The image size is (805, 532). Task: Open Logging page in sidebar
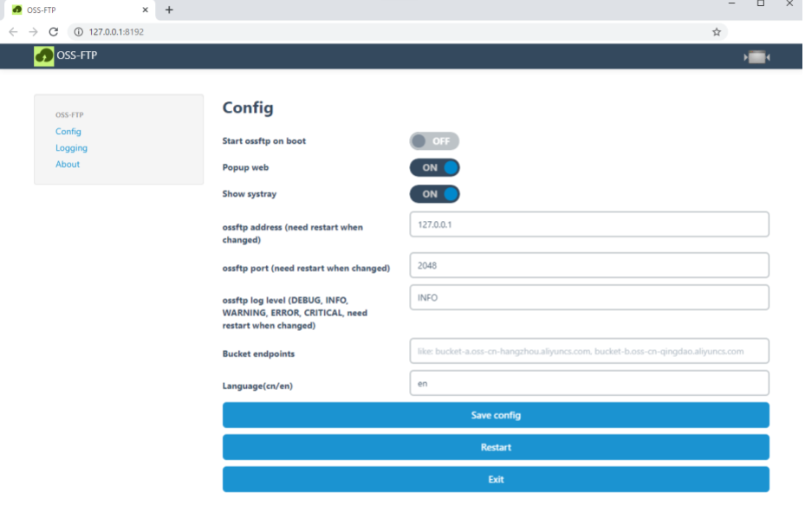pyautogui.click(x=71, y=148)
